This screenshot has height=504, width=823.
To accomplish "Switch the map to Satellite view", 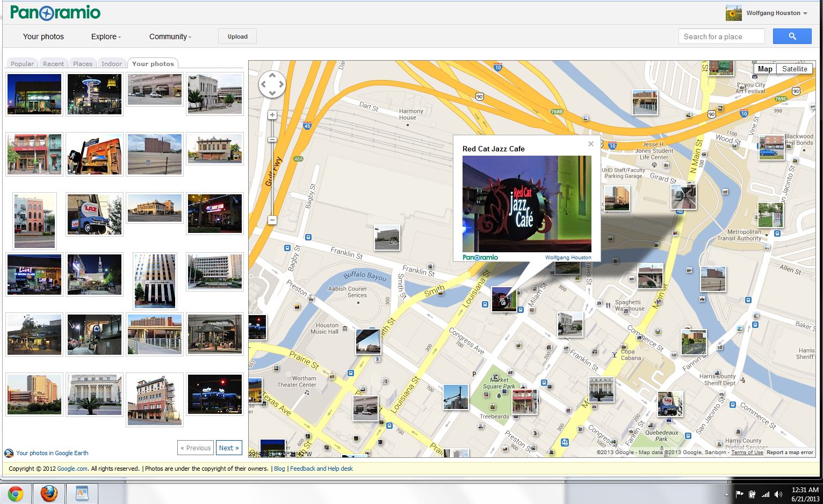I will [x=795, y=69].
